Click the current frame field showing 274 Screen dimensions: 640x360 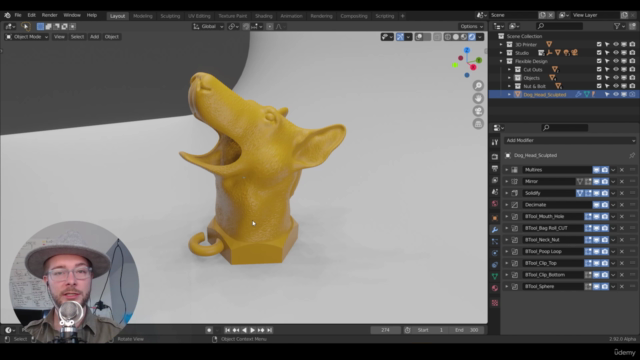(385, 330)
